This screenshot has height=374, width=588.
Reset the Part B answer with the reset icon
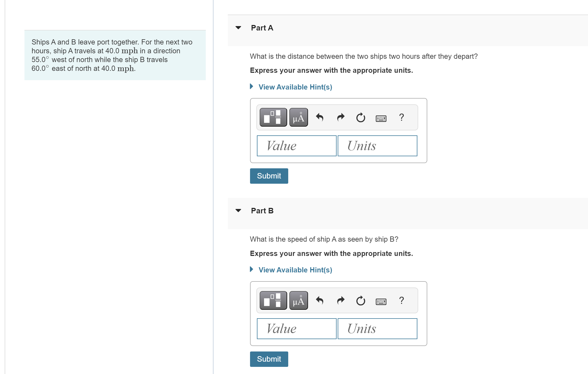click(360, 300)
